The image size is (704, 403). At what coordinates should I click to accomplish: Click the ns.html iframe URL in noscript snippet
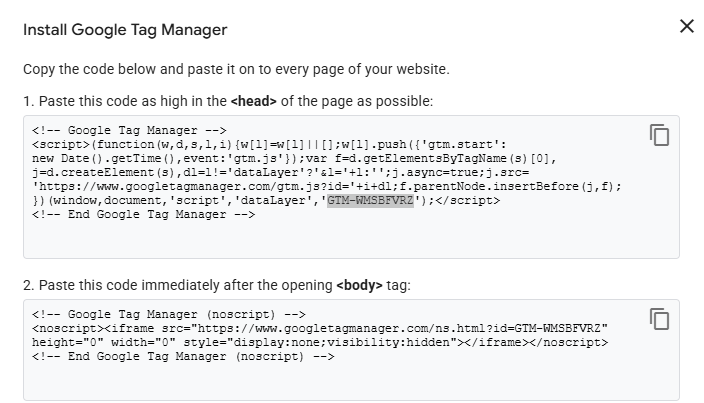pos(401,329)
